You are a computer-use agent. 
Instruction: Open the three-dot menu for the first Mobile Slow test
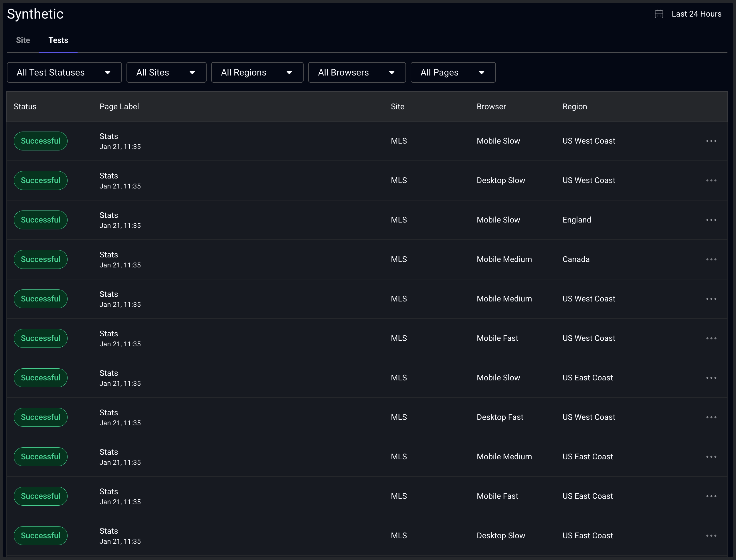[711, 141]
